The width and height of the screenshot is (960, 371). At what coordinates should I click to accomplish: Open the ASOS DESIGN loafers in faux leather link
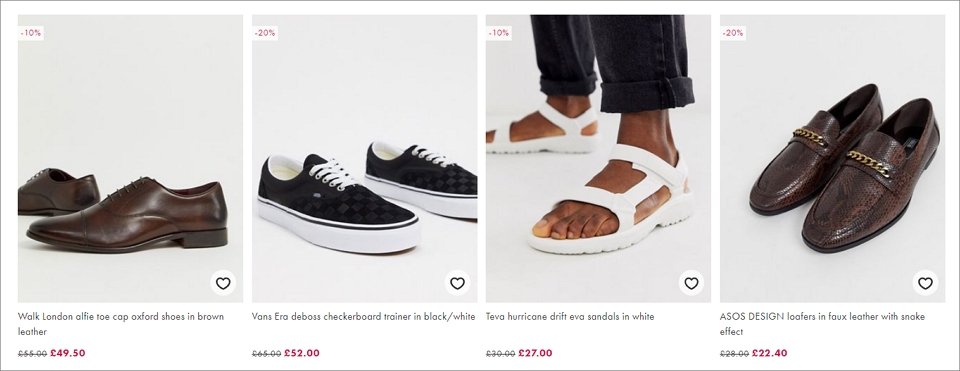point(822,324)
